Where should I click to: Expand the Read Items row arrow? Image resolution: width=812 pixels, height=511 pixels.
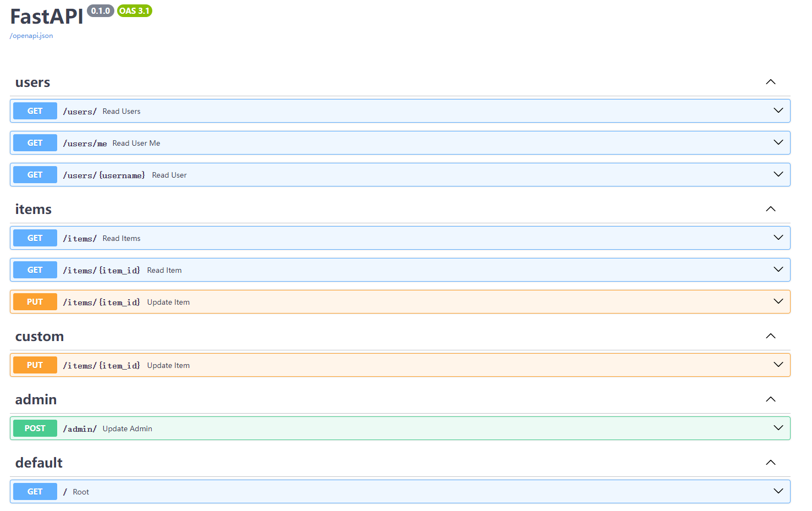click(x=778, y=238)
